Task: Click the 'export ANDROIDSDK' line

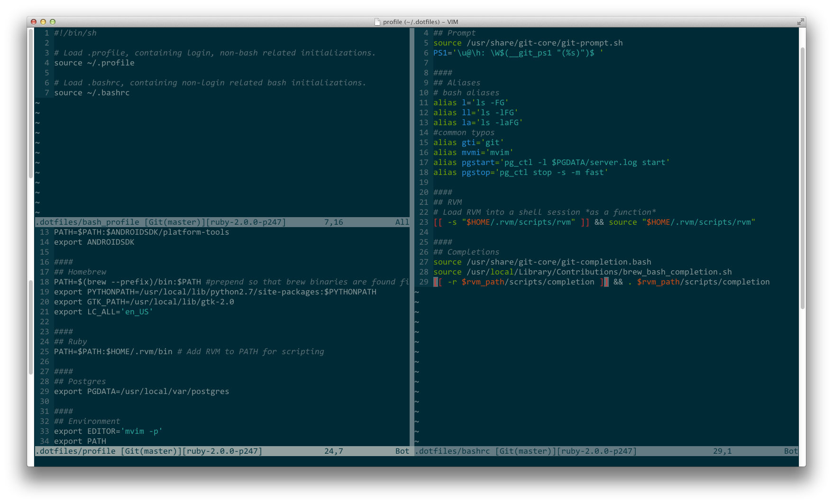Action: pyautogui.click(x=94, y=242)
